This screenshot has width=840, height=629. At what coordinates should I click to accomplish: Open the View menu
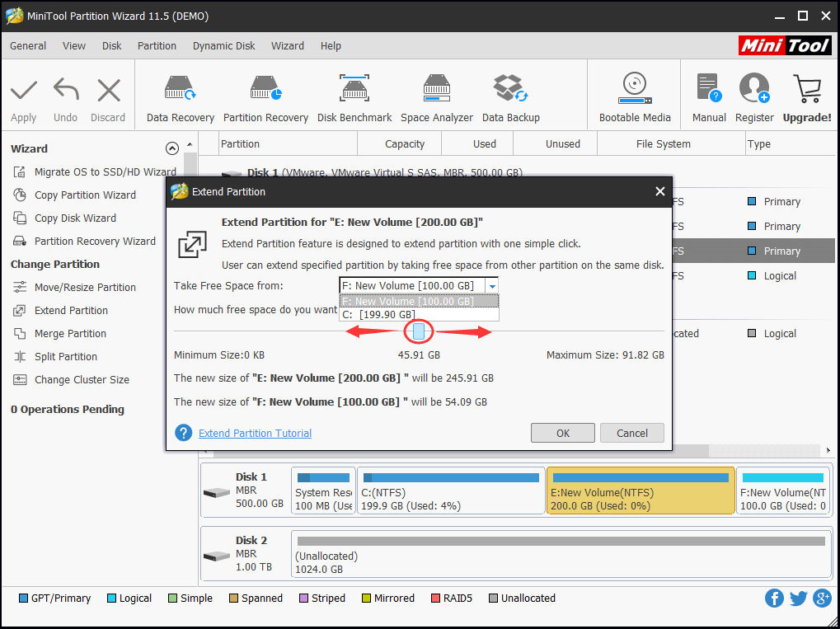coord(74,46)
